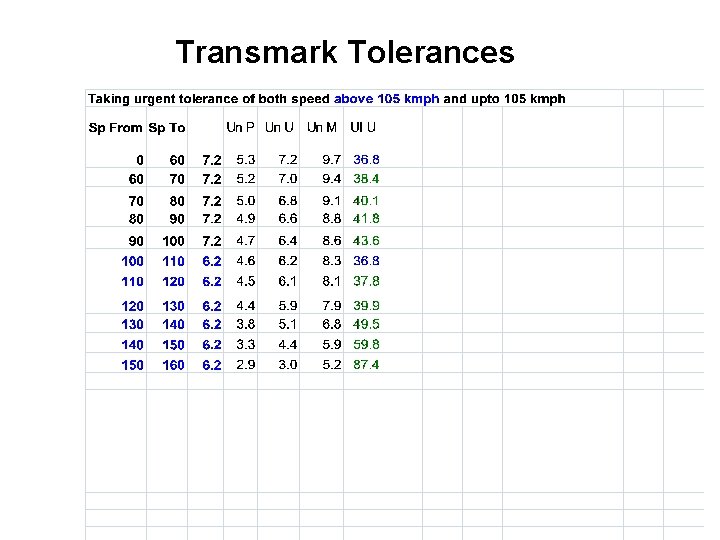Click Un M value 7.9

[x=332, y=306]
